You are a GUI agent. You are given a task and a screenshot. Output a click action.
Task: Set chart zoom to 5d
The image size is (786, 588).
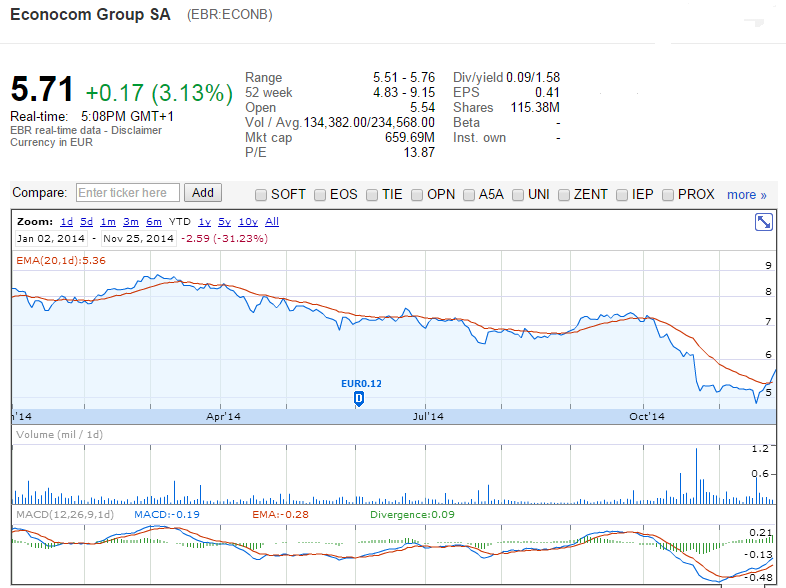pyautogui.click(x=87, y=222)
